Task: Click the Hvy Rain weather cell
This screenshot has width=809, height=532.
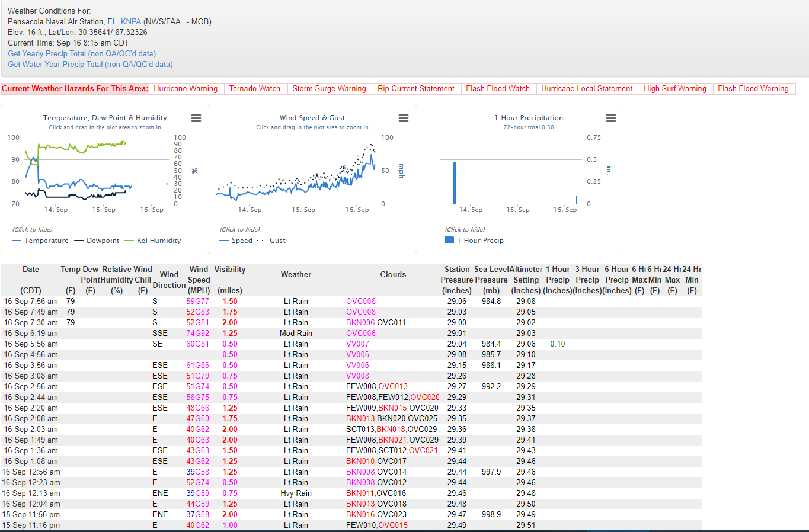Action: click(x=296, y=493)
